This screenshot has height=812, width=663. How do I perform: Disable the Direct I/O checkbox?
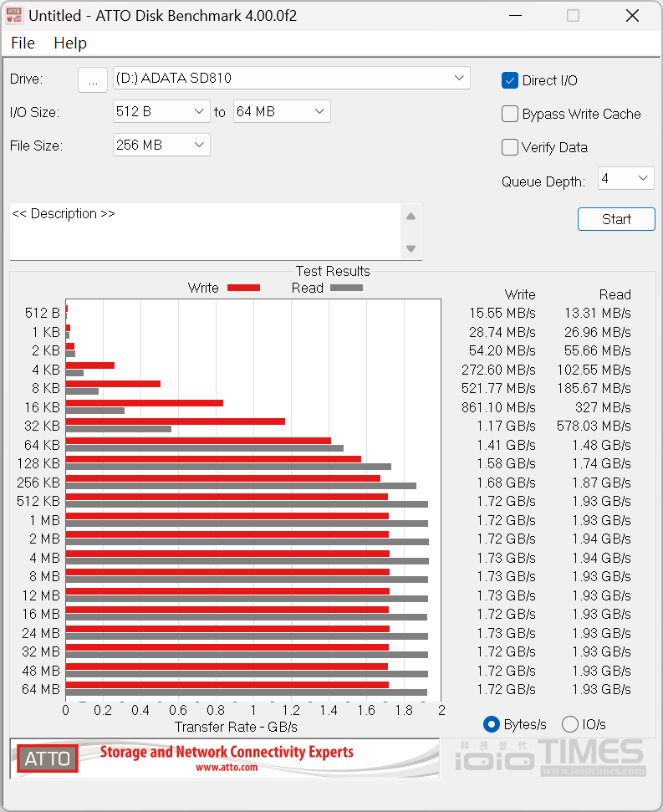coord(510,80)
